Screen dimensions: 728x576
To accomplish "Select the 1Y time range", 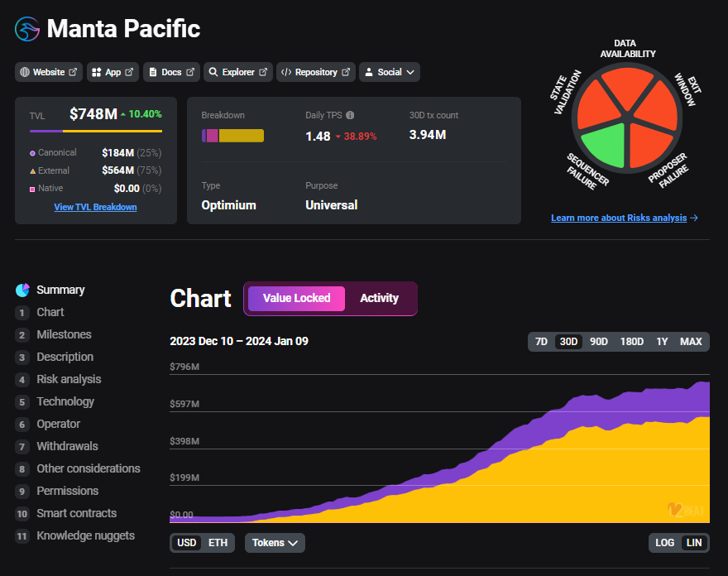I will pyautogui.click(x=662, y=342).
